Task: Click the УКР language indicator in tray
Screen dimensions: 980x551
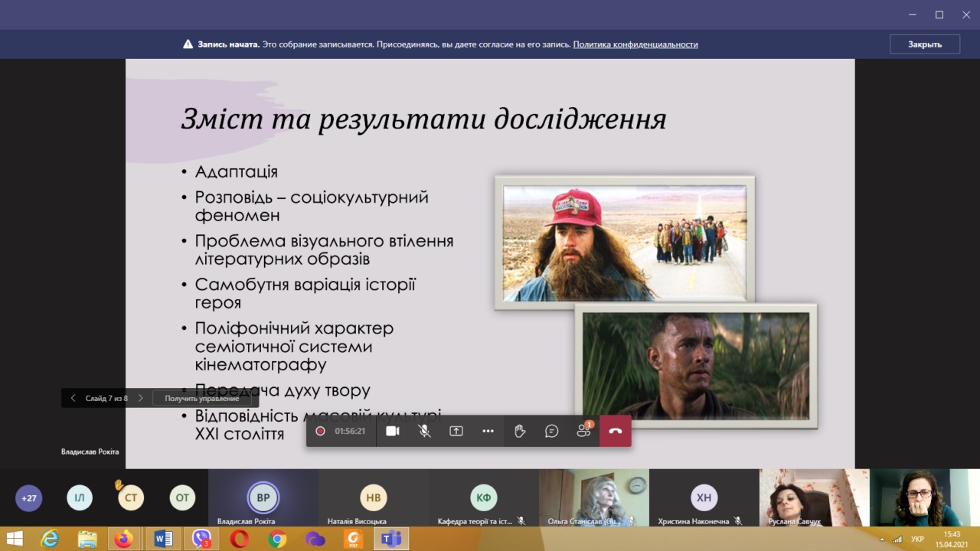Action: click(917, 539)
